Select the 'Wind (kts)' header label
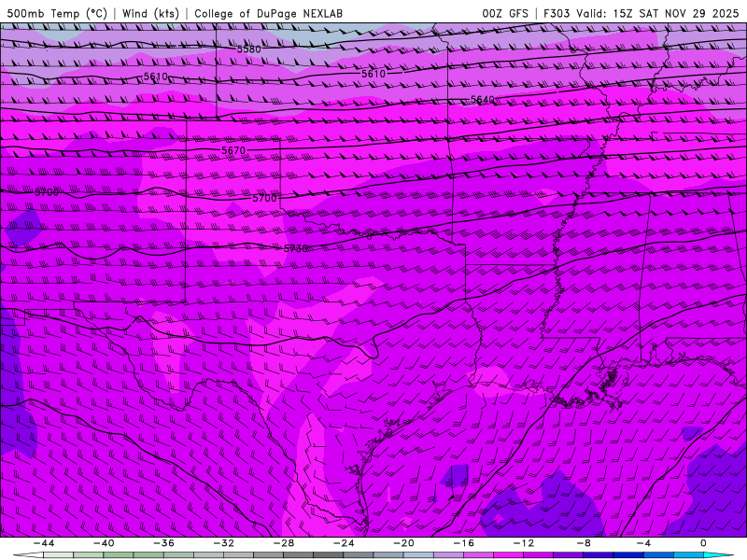Image resolution: width=747 pixels, height=560 pixels. tap(150, 13)
